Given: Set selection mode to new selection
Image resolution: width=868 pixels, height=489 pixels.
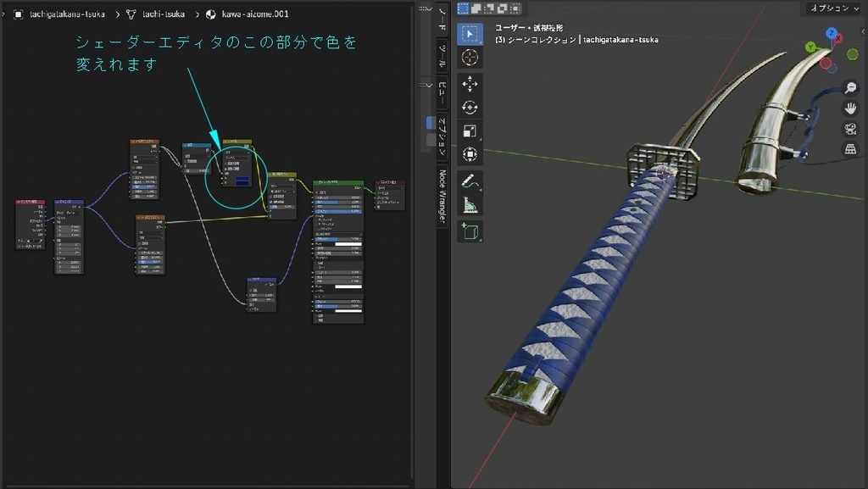Looking at the screenshot, I should (x=463, y=8).
